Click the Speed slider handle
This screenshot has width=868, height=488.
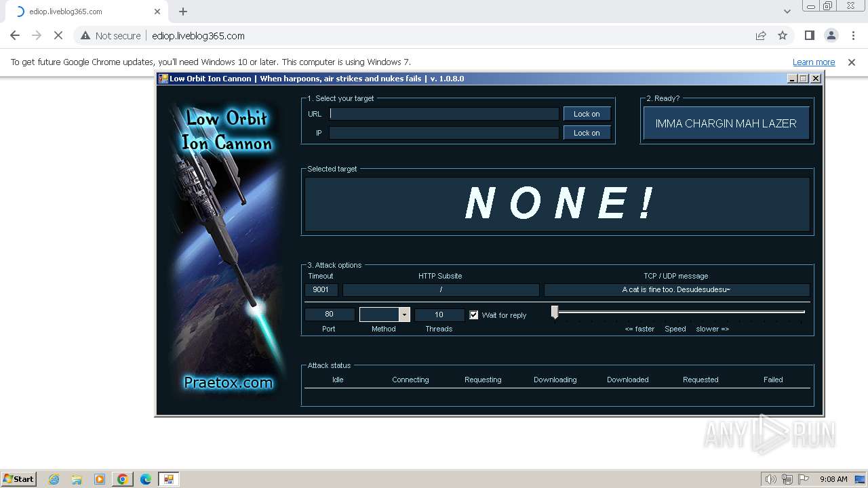pyautogui.click(x=555, y=312)
